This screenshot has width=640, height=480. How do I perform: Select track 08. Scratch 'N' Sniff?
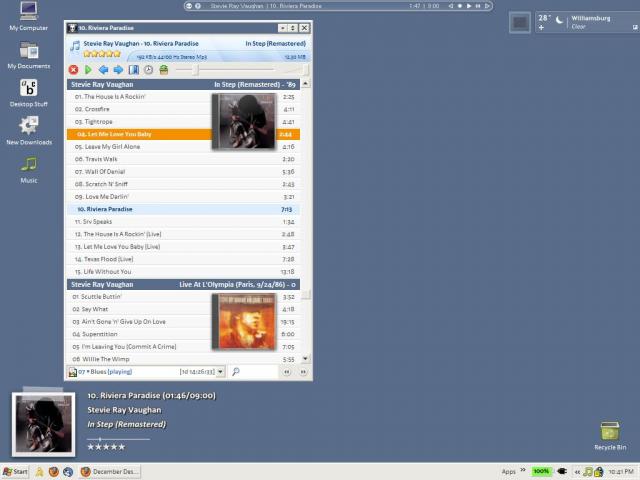[183, 184]
